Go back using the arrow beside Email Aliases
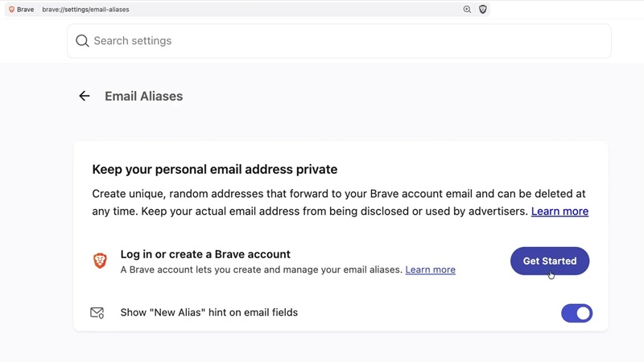Image resolution: width=644 pixels, height=362 pixels. (85, 96)
